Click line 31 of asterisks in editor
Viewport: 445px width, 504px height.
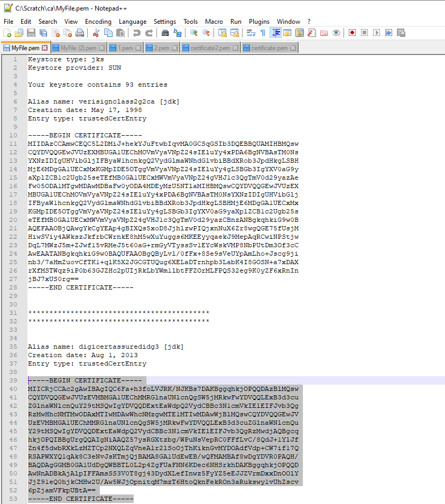tap(118, 313)
